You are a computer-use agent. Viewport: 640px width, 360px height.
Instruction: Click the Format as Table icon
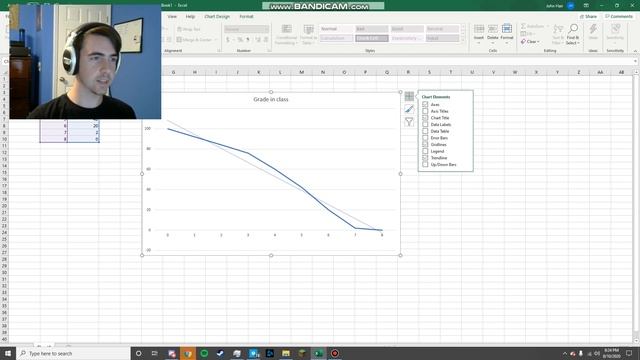tap(309, 29)
